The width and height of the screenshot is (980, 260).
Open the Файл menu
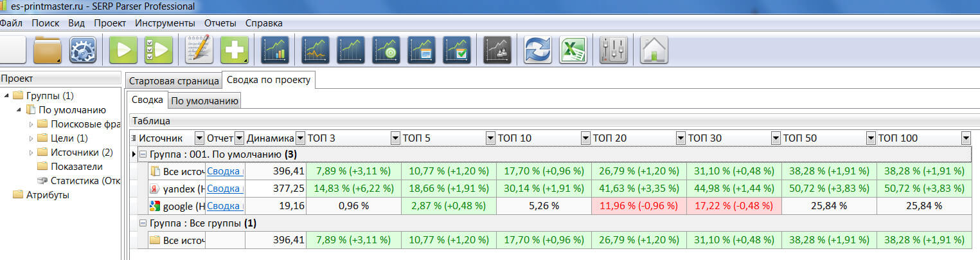pos(11,23)
